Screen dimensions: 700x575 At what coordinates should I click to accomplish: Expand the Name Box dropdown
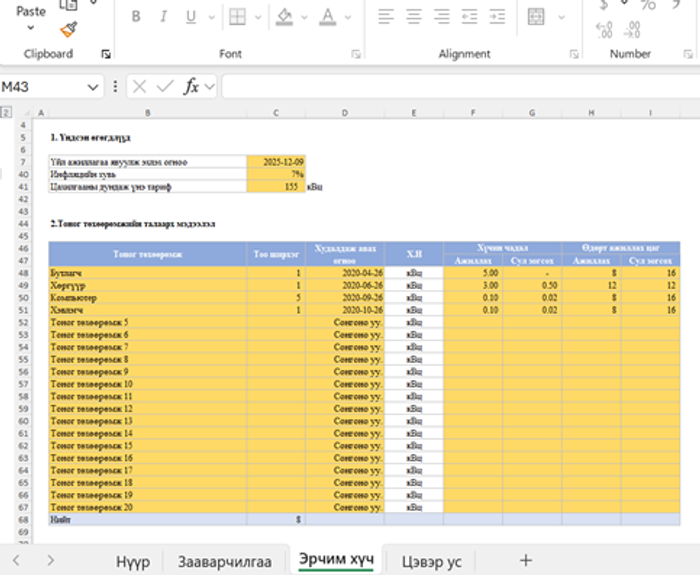coord(93,87)
